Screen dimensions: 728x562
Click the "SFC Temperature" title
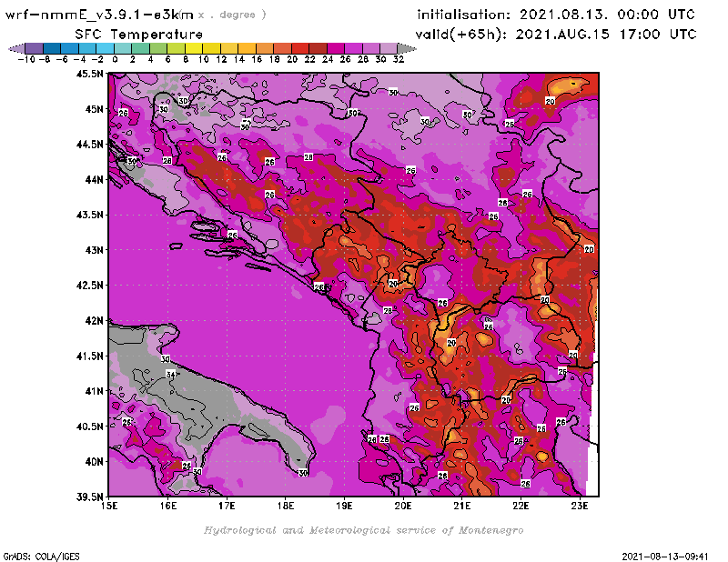tap(139, 35)
